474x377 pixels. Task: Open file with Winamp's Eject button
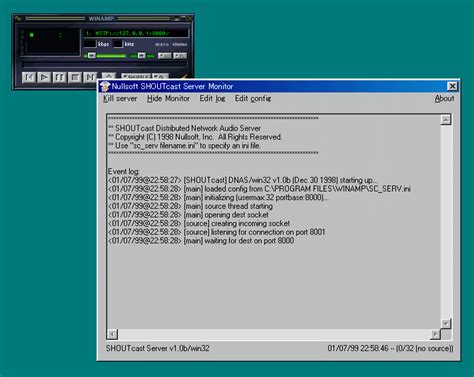point(109,76)
